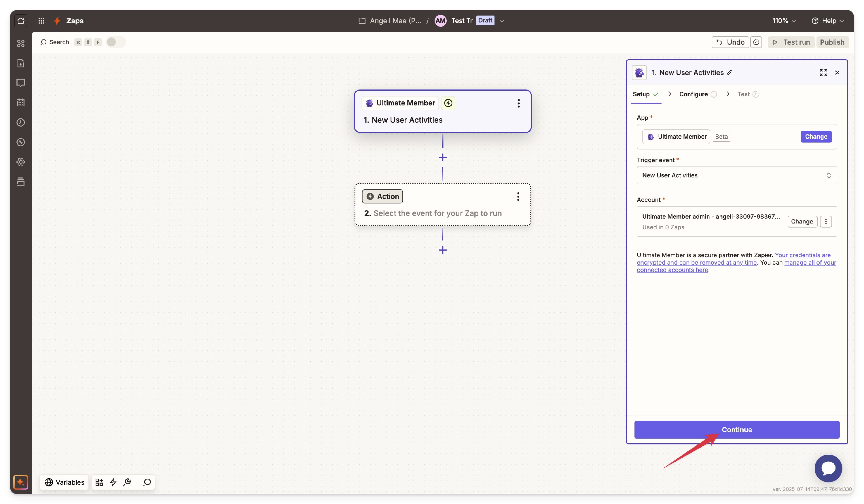
Task: Toggle the switch next to Search
Action: [x=115, y=42]
